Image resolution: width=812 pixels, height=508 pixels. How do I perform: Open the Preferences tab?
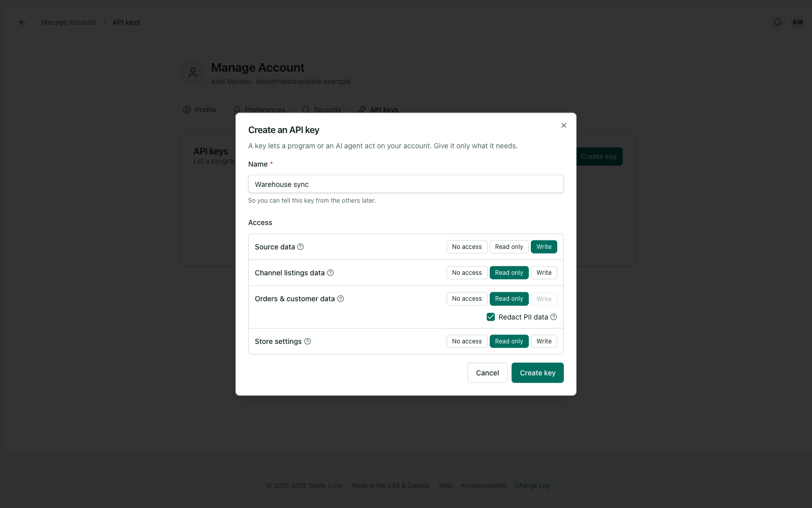(259, 110)
